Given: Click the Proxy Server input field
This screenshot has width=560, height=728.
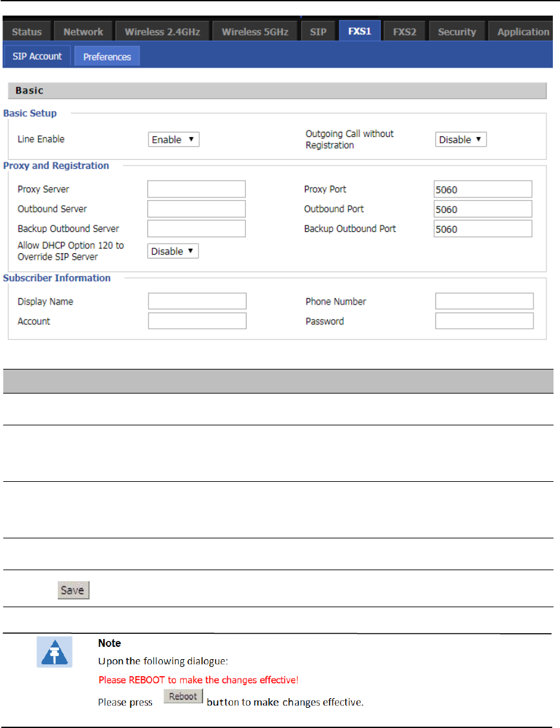Looking at the screenshot, I should (197, 190).
